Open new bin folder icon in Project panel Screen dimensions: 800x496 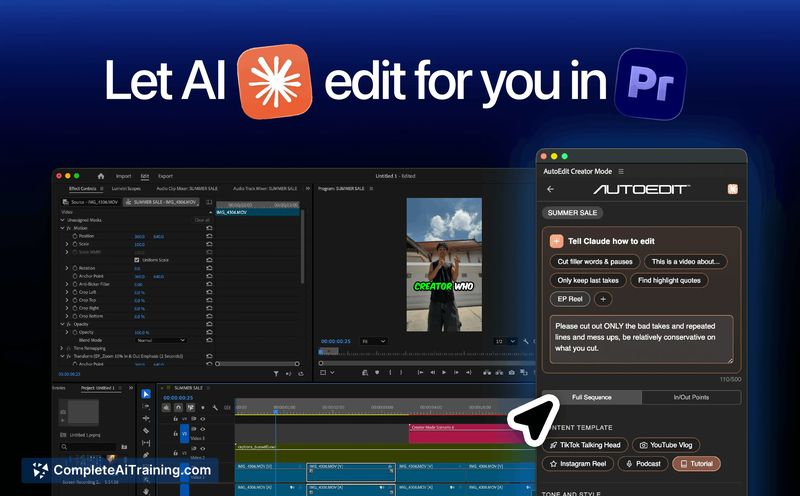[x=124, y=447]
